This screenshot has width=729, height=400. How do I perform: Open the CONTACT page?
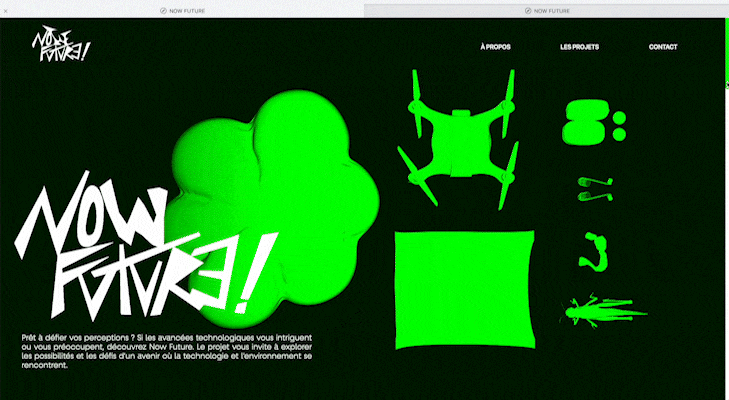point(662,47)
